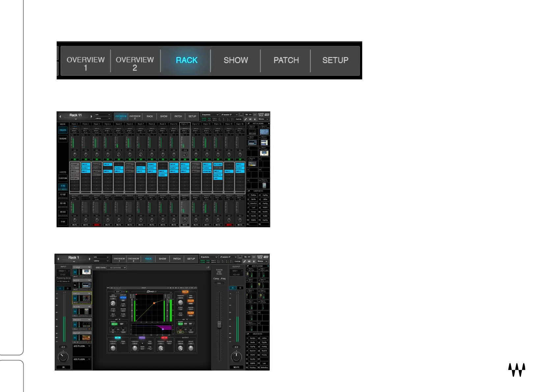Screen dimensions: 554x392
Task: Click the red MUTE button on Rack 3 output
Action: (x=97, y=225)
